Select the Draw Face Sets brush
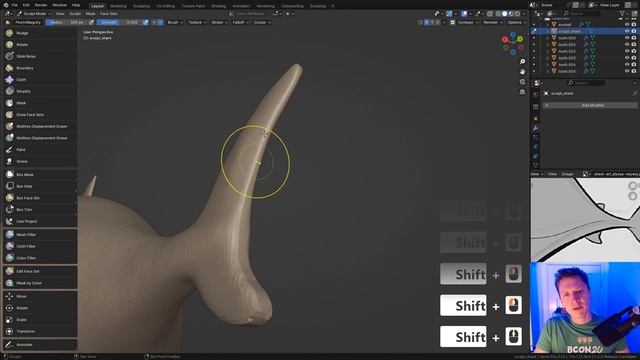640x360 pixels. tap(40, 115)
